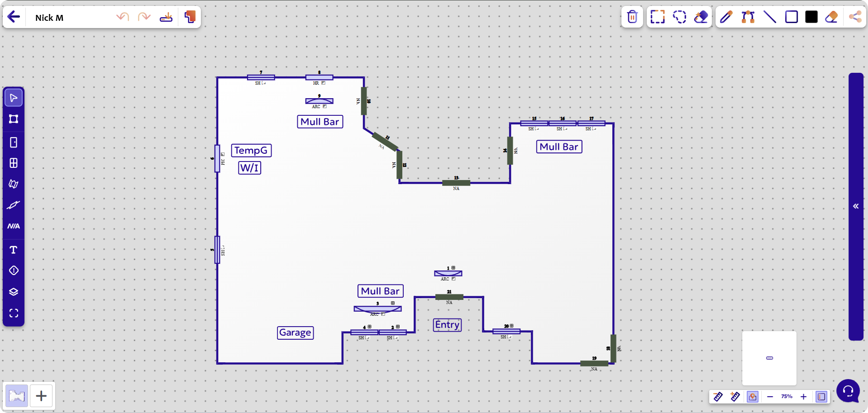Image resolution: width=868 pixels, height=413 pixels.
Task: Click the fit-to-screen icon in sidebar
Action: tap(14, 313)
